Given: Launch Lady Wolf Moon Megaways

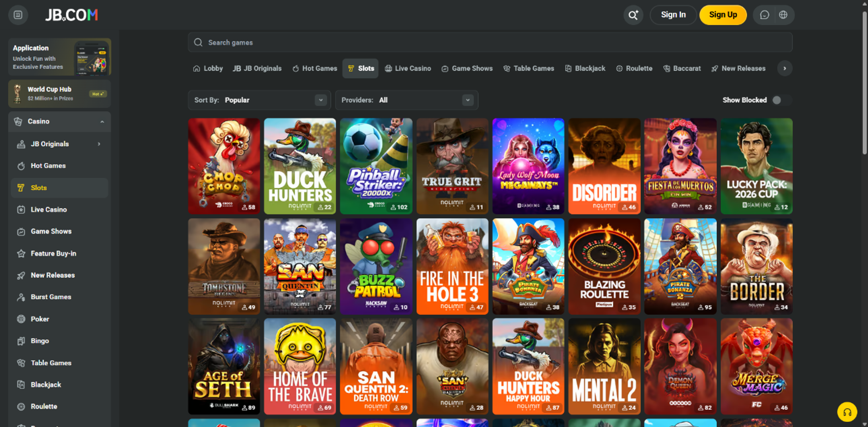Looking at the screenshot, I should click(528, 166).
